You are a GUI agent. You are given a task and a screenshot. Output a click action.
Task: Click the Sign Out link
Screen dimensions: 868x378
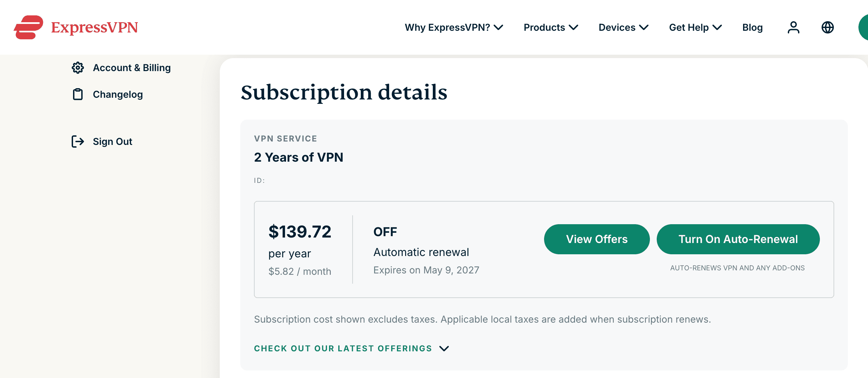tap(112, 141)
